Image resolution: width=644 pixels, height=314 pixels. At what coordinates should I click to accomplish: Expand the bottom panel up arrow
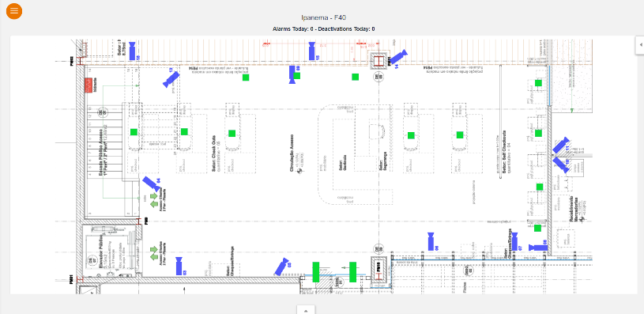click(306, 309)
